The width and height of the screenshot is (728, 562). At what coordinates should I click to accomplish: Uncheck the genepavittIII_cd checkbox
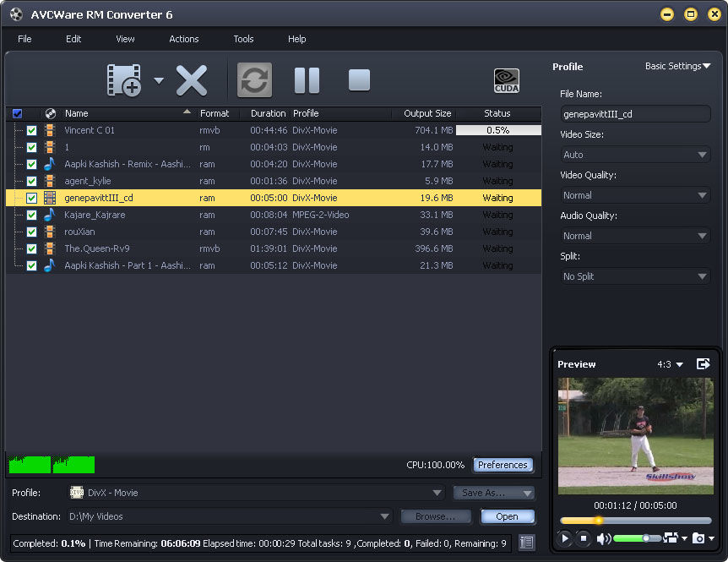pyautogui.click(x=31, y=198)
